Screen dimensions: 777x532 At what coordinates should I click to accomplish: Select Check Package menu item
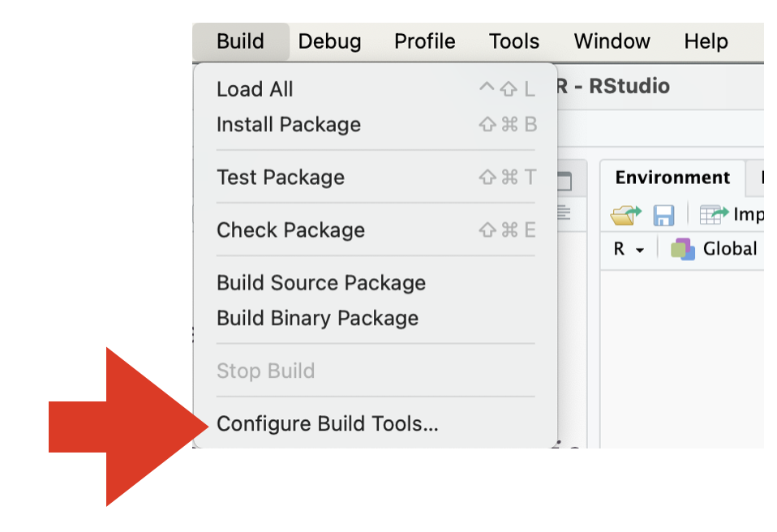click(x=290, y=230)
